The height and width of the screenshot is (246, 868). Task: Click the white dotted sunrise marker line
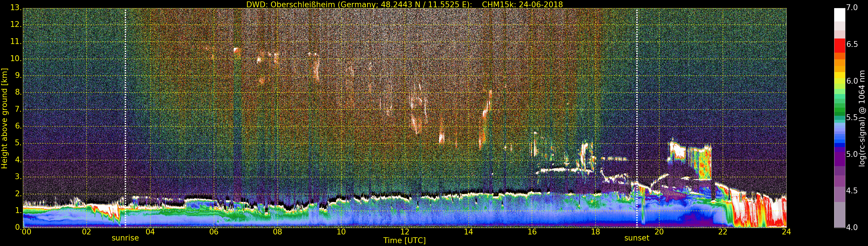point(125,118)
